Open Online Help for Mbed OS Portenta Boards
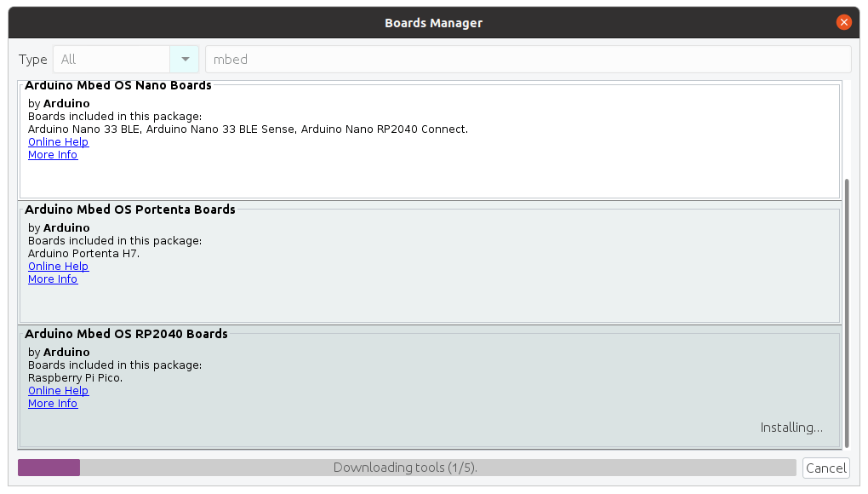Viewport: 868px width, 494px height. [x=58, y=267]
